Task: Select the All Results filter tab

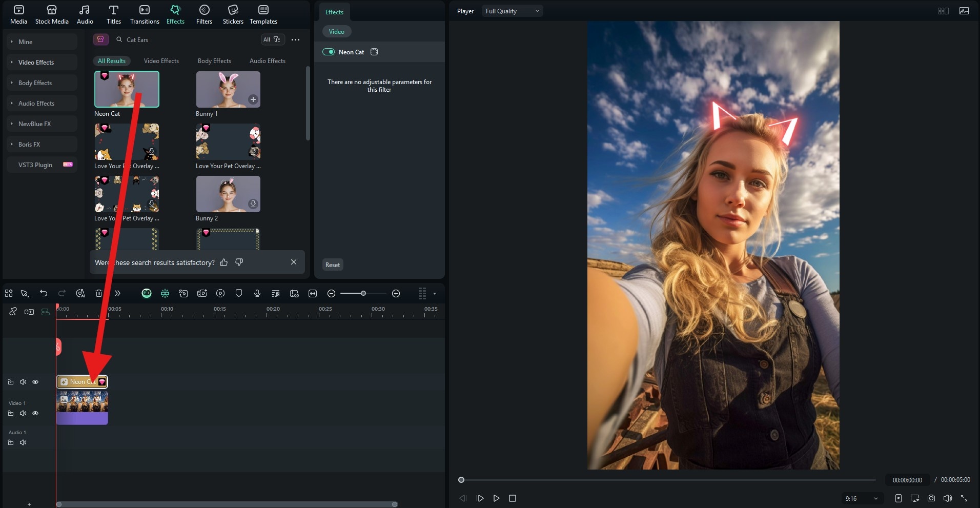Action: click(x=112, y=61)
